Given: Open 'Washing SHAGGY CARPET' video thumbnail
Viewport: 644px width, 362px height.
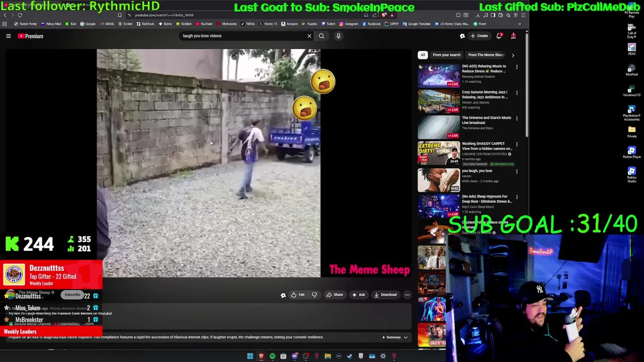Looking at the screenshot, I should coord(439,153).
